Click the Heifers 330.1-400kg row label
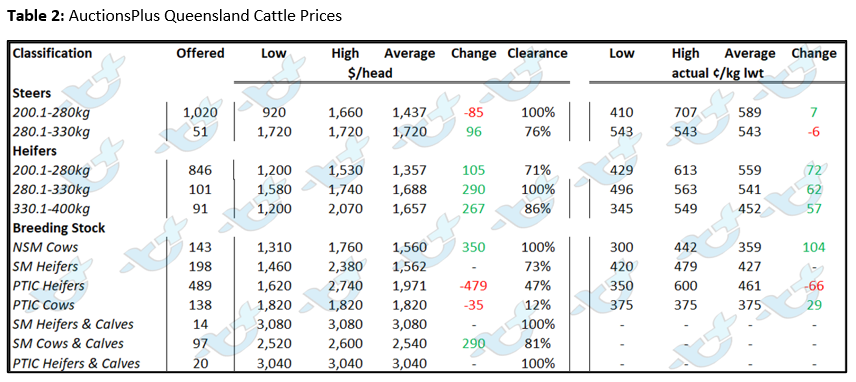Screen dimensions: 856x382 click(x=51, y=209)
